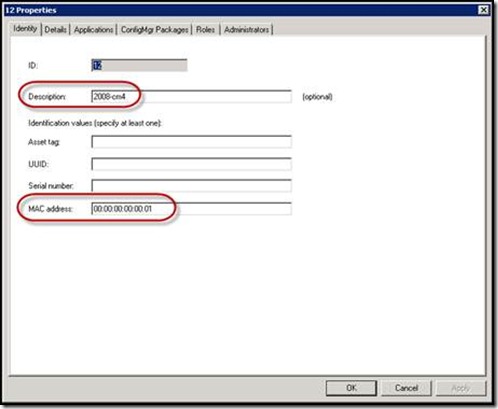498x409 pixels.
Task: Confirm changes with the OK button
Action: tap(351, 388)
